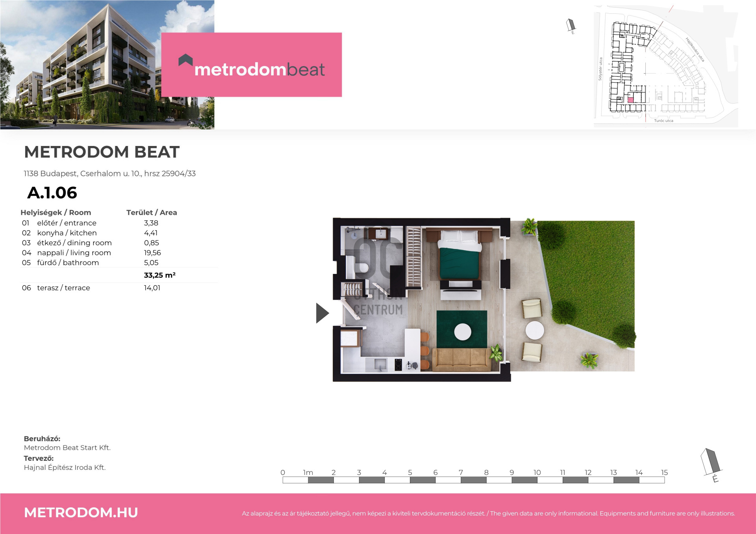
Task: Select the text "Metrodom Beat Start Kft."
Action: pos(67,447)
